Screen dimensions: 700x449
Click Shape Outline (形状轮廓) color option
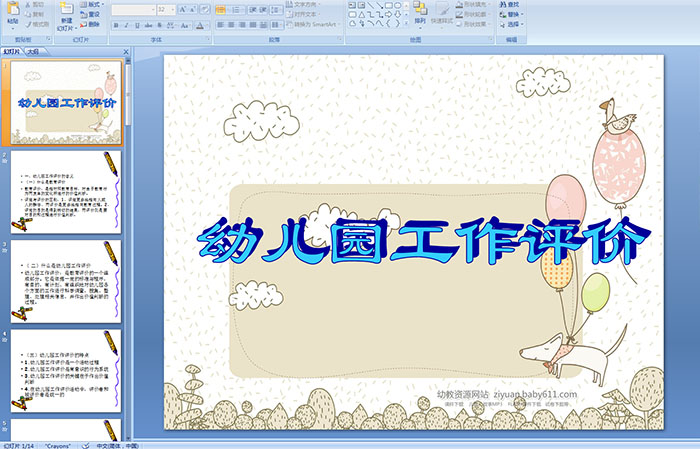[x=473, y=14]
